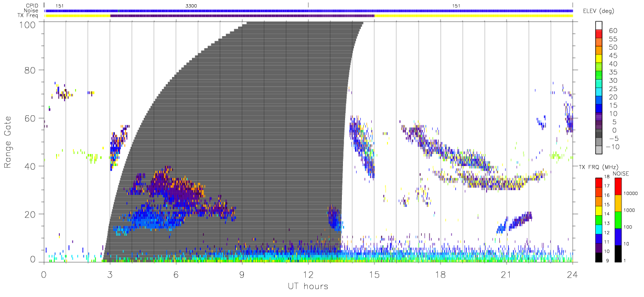
Task: Click the 1000 label on the NOISE legend
Action: 629,210
